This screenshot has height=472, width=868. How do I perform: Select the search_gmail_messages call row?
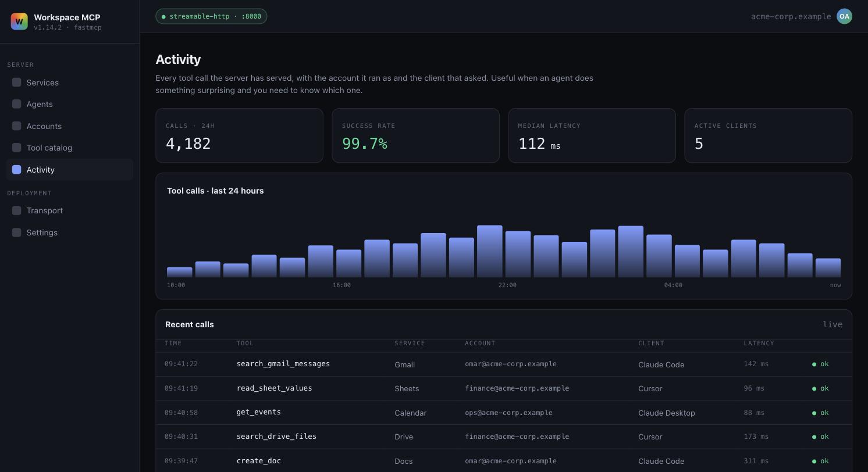pos(504,364)
